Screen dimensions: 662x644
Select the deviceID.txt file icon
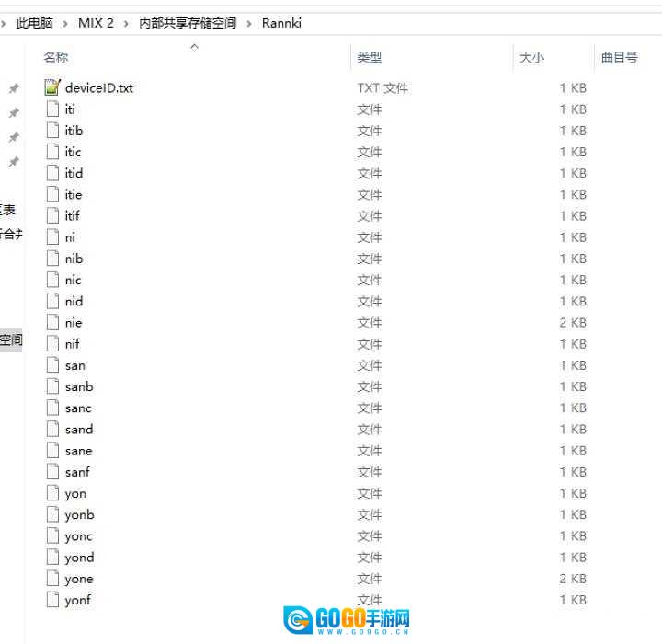tap(52, 88)
